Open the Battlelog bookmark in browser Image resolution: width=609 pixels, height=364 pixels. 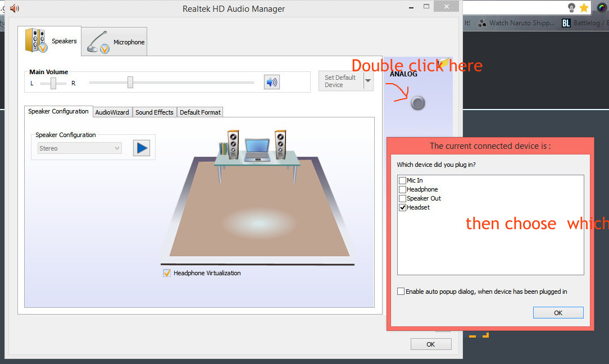pos(585,23)
